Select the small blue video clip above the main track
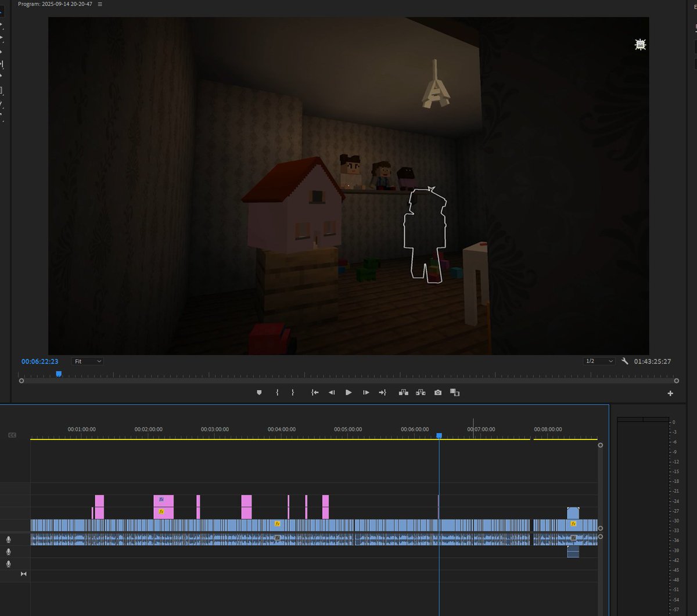The height and width of the screenshot is (616, 697). (x=573, y=513)
